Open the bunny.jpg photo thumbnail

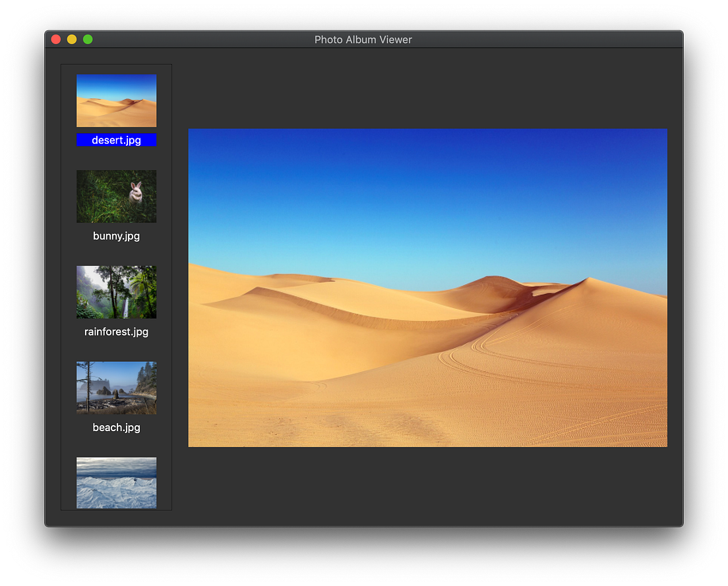116,196
